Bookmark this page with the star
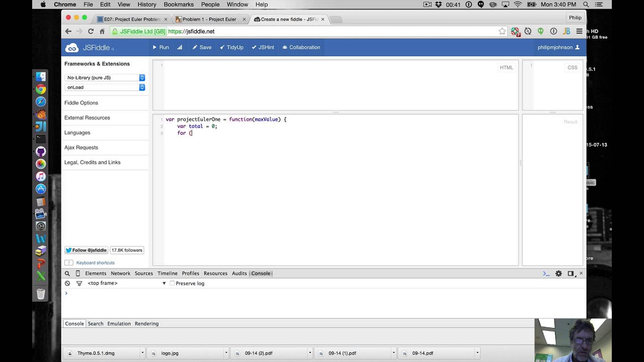The image size is (644, 362). click(502, 31)
